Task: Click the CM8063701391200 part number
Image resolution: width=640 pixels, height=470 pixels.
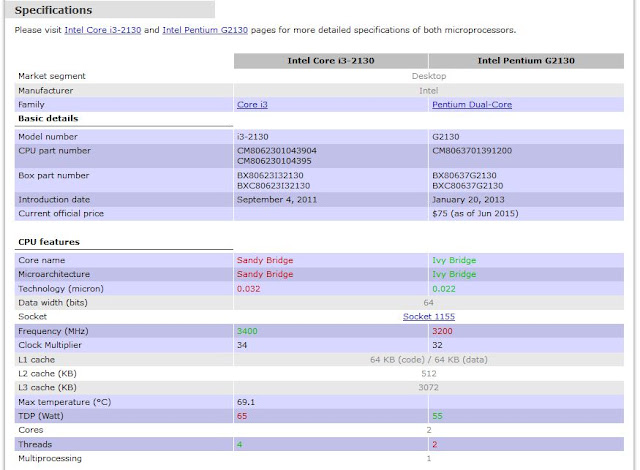Action: click(472, 151)
